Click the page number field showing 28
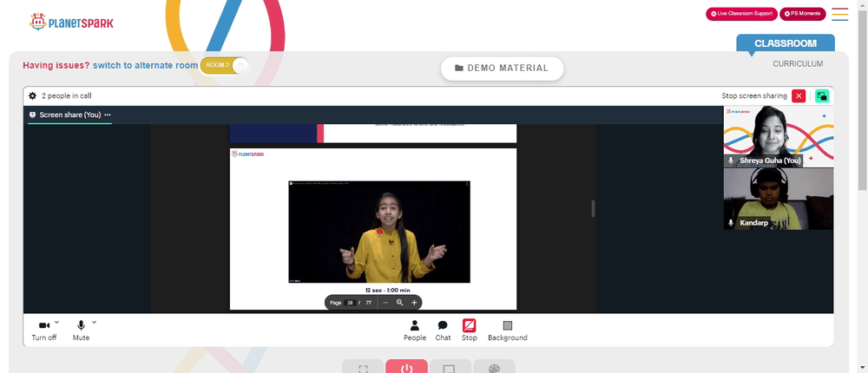This screenshot has height=373, width=868. (x=350, y=303)
